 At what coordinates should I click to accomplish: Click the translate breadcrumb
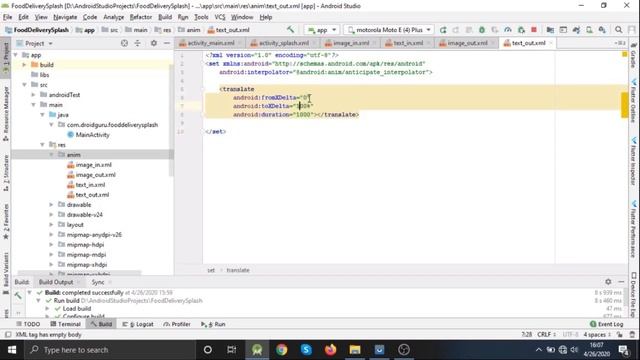pyautogui.click(x=238, y=270)
